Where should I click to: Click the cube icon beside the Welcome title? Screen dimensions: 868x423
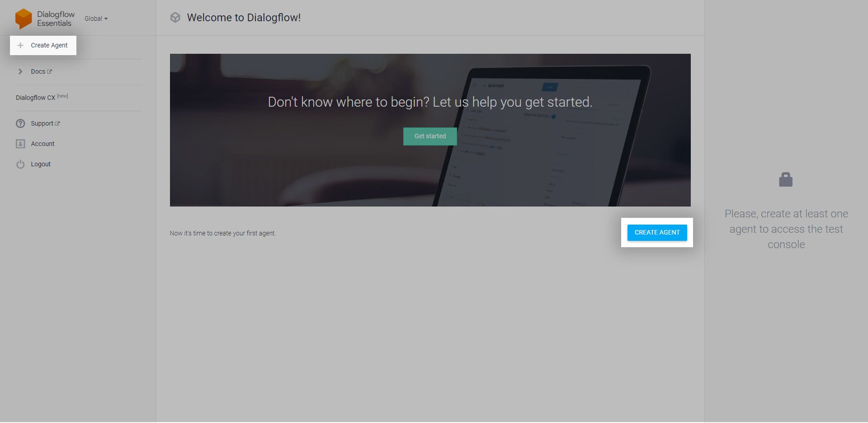[x=175, y=18]
